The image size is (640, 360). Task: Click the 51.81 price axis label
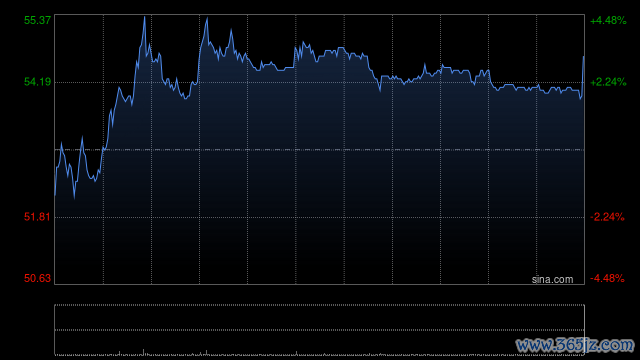[37, 217]
